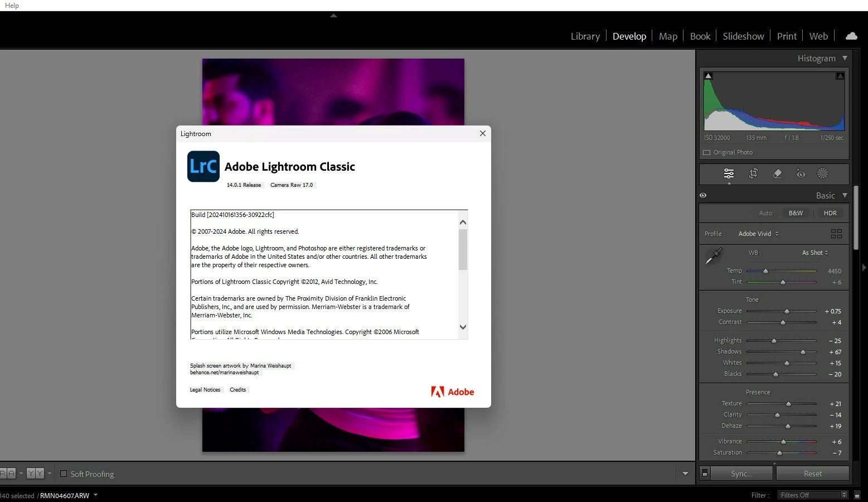Open the Filters Off dropdown
This screenshot has width=868, height=502.
pos(813,495)
